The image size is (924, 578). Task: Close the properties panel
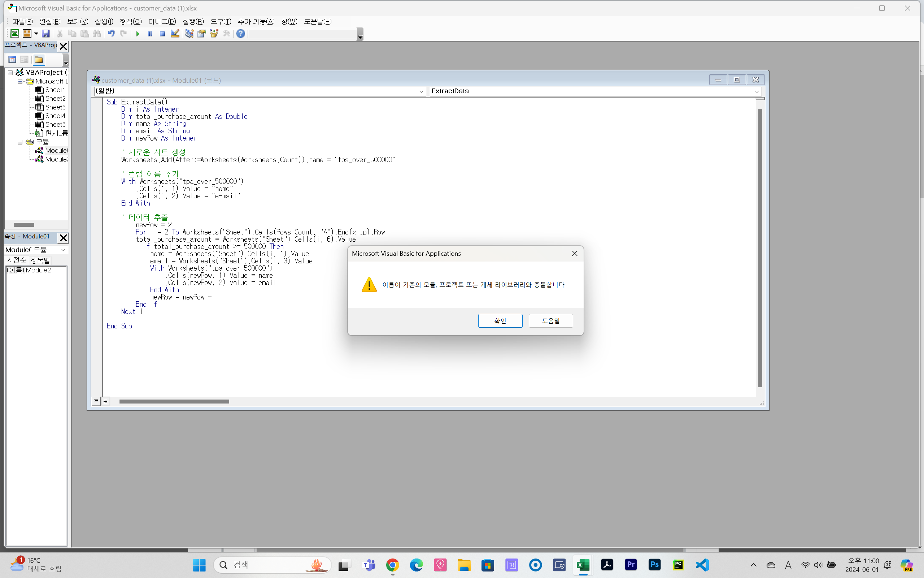[x=64, y=238]
